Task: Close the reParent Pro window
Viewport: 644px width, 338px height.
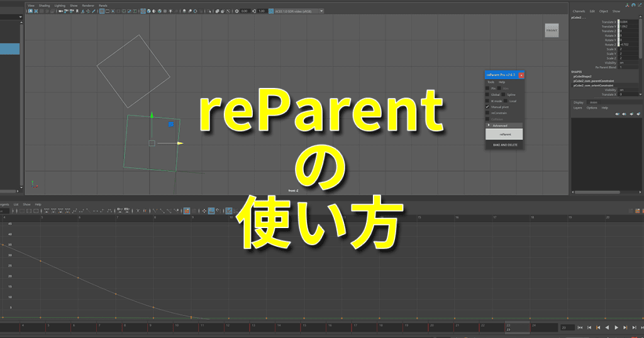Action: click(x=521, y=75)
